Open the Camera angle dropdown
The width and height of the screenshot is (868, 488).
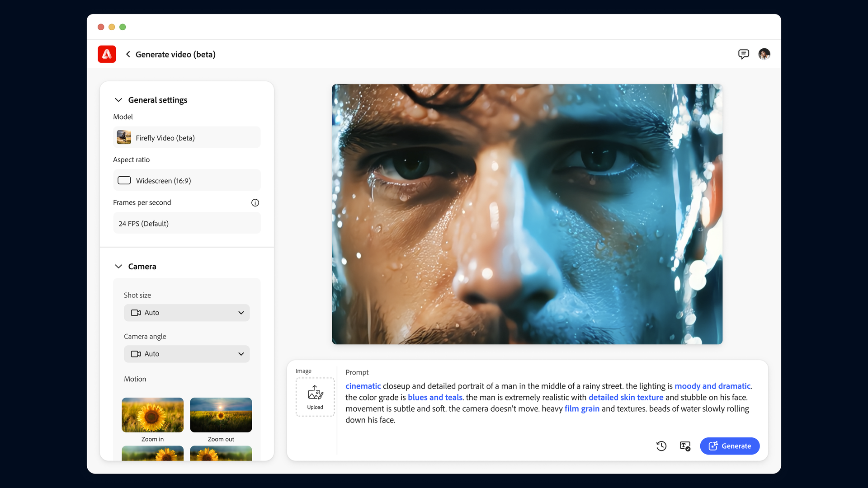point(241,354)
